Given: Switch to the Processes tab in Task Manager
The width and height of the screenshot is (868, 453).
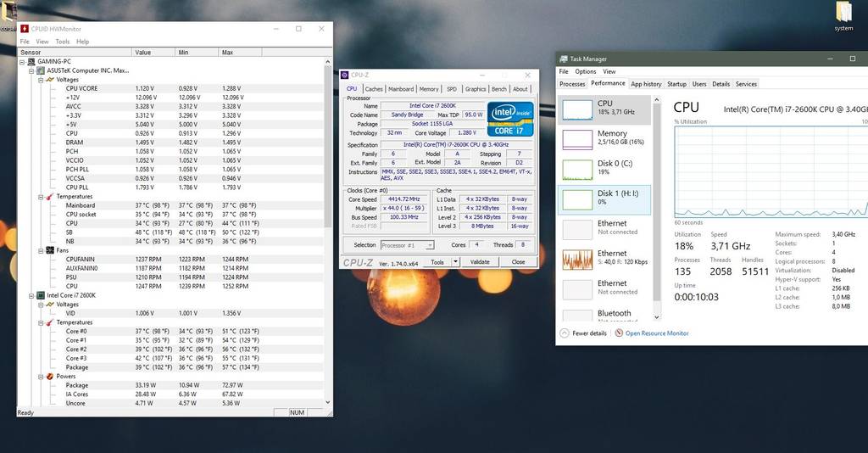Looking at the screenshot, I should click(x=572, y=84).
